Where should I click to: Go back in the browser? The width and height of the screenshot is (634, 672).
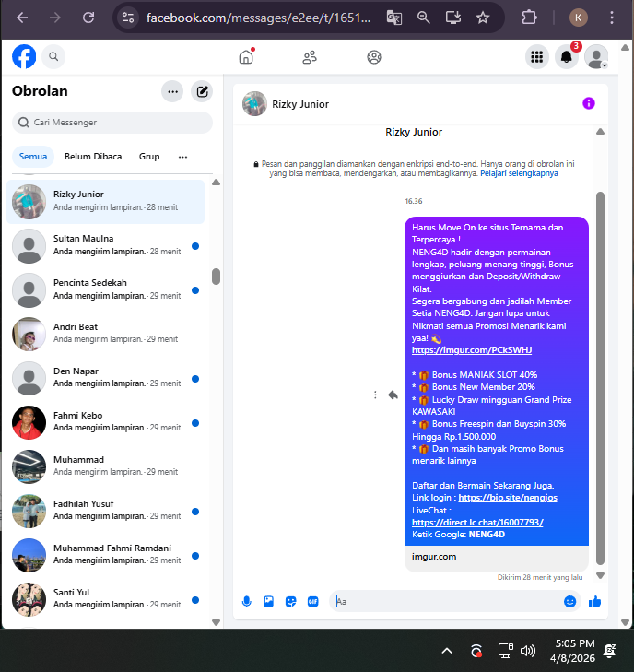tap(22, 18)
